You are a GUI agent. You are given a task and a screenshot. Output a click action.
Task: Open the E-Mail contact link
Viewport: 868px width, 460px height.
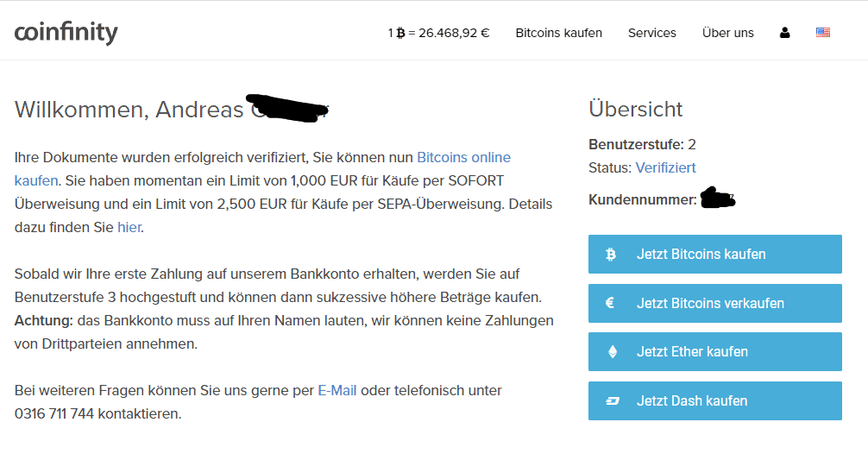tap(337, 391)
